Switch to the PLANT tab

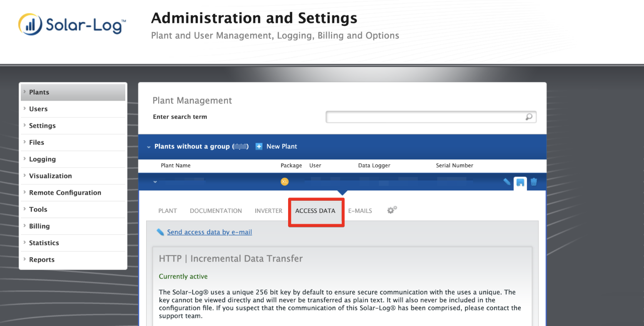tap(167, 211)
